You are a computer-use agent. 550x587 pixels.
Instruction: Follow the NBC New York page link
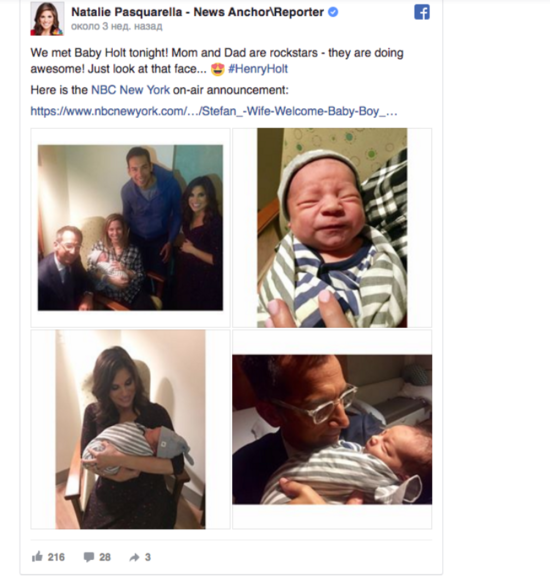click(x=130, y=90)
